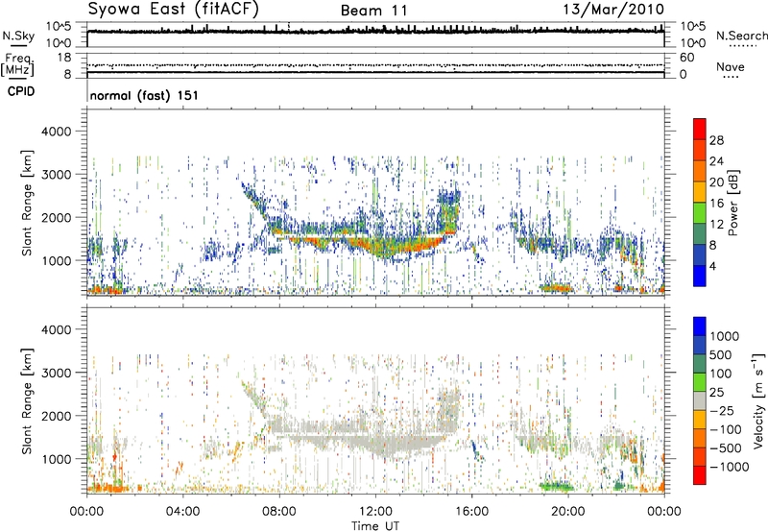
Task: Click the "Nave" legend label
Action: [x=731, y=67]
